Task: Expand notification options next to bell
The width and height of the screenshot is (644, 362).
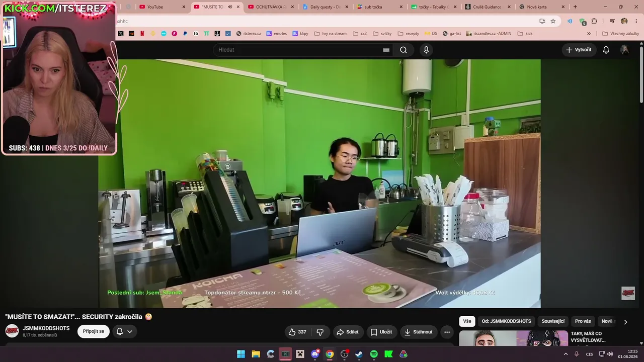Action: pos(130,331)
